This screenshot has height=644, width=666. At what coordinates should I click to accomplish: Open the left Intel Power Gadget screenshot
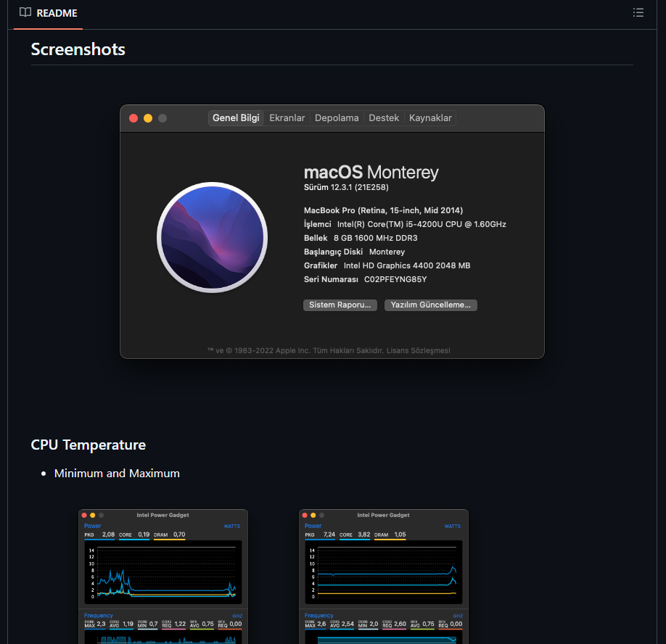[x=163, y=577]
